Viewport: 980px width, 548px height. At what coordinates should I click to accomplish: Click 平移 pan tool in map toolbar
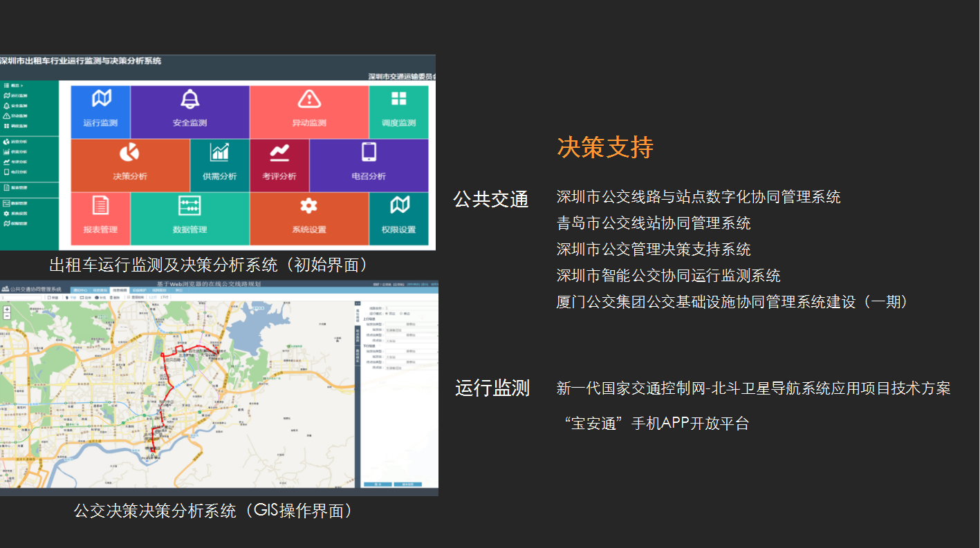point(71,298)
